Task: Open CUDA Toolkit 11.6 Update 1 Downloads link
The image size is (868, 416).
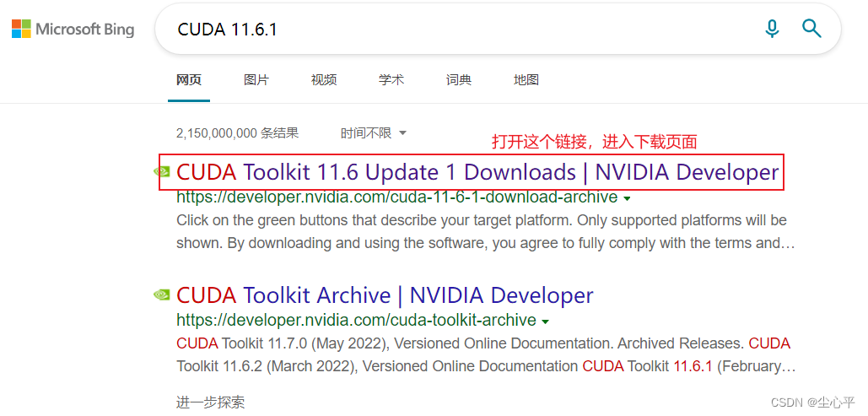Action: [x=477, y=172]
